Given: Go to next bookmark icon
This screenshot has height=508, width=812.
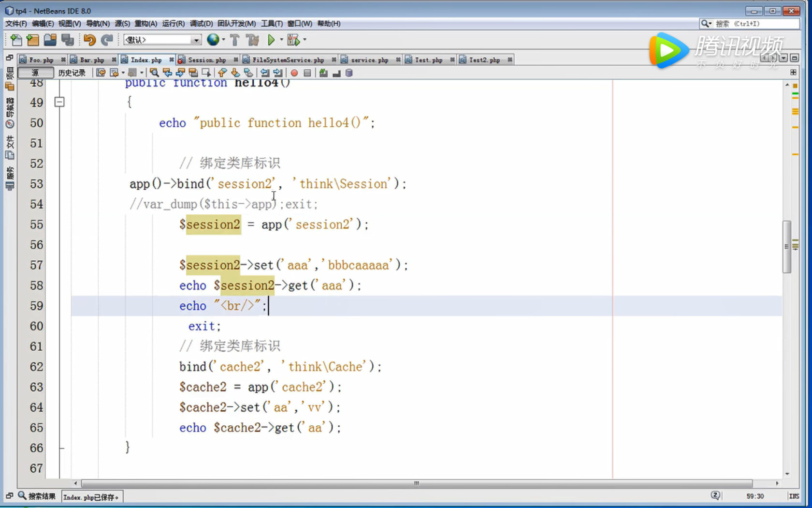Looking at the screenshot, I should [235, 73].
